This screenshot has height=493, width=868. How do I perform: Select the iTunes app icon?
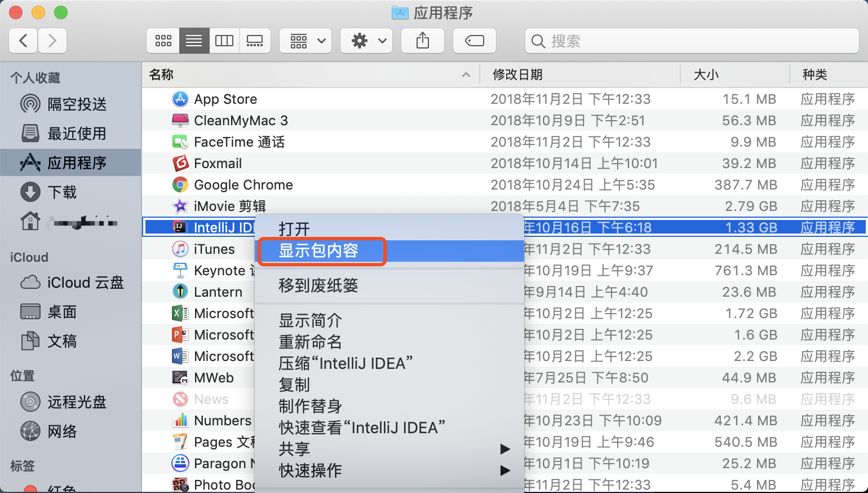coord(180,249)
